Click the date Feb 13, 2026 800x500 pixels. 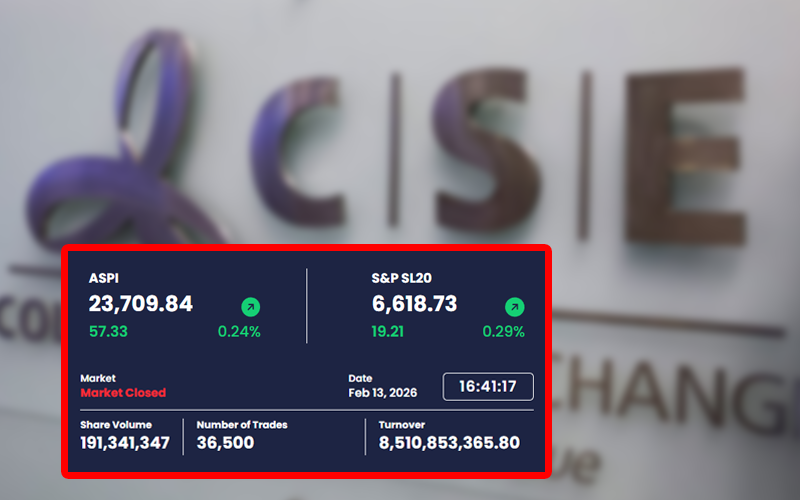(x=383, y=393)
